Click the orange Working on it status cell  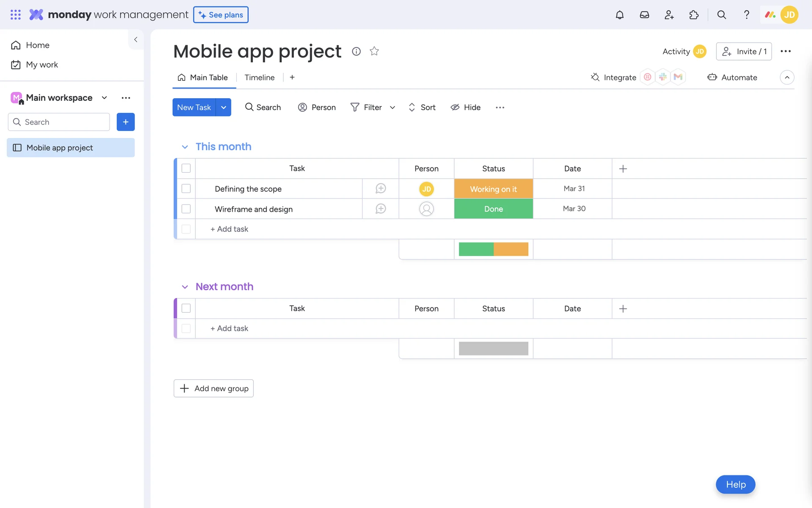(493, 189)
